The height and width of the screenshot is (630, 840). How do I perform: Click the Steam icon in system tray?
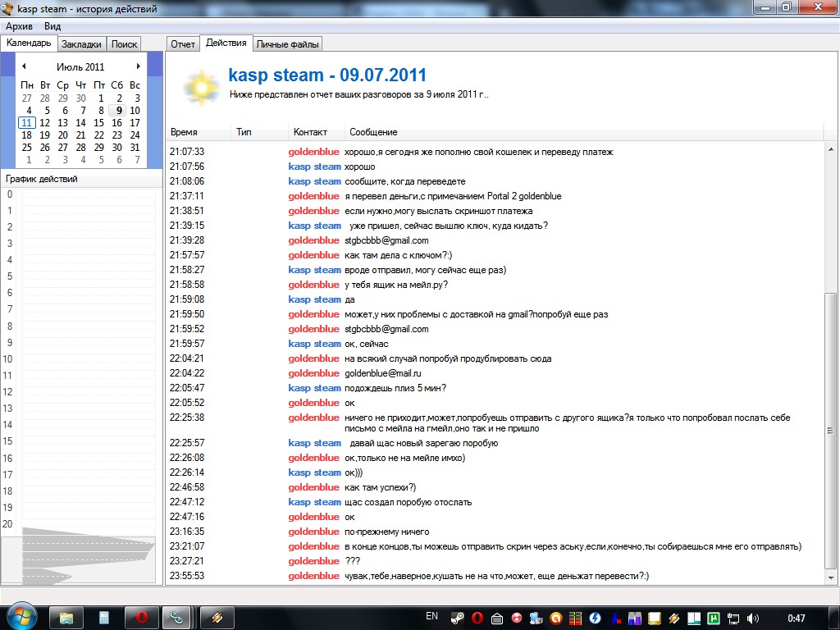[x=457, y=619]
